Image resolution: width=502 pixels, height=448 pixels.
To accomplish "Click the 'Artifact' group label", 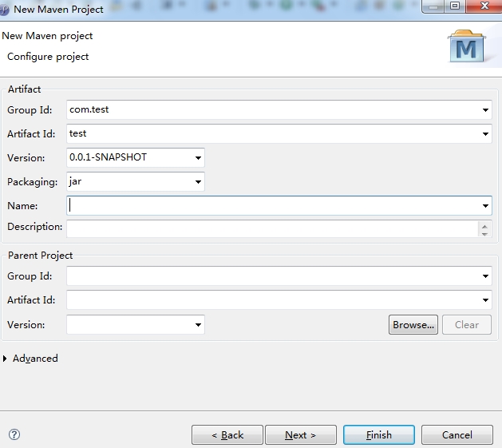I will pos(24,89).
